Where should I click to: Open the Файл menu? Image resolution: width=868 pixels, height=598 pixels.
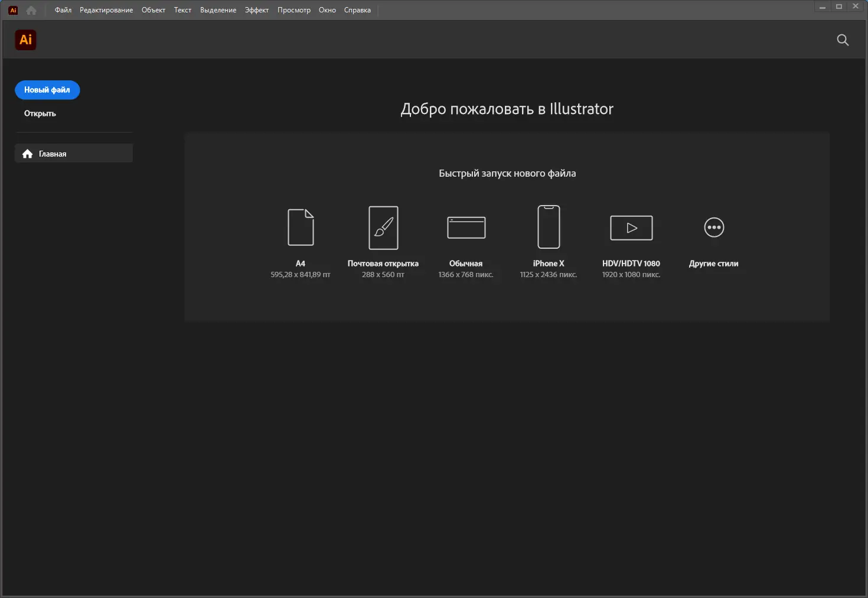point(63,9)
